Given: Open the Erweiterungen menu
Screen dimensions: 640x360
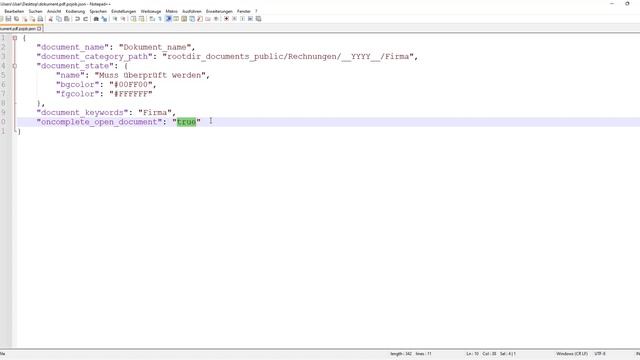Looking at the screenshot, I should tap(219, 11).
